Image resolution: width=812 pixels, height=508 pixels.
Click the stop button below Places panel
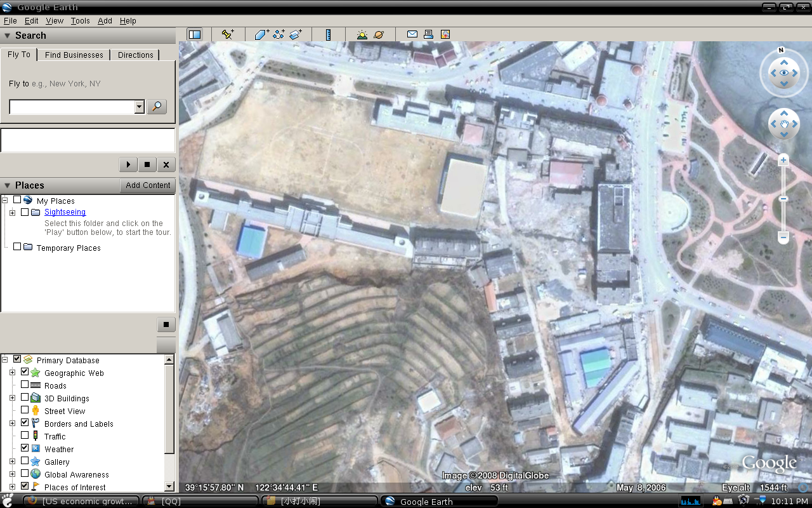coord(166,324)
